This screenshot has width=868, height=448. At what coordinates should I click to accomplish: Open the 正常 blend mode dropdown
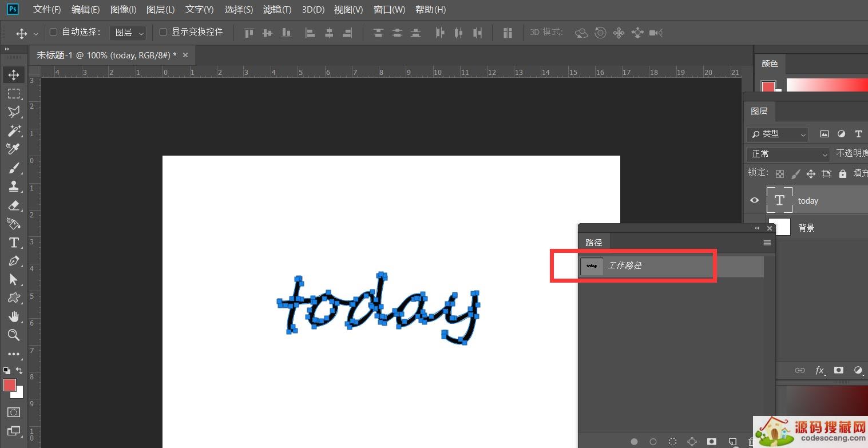pyautogui.click(x=788, y=154)
